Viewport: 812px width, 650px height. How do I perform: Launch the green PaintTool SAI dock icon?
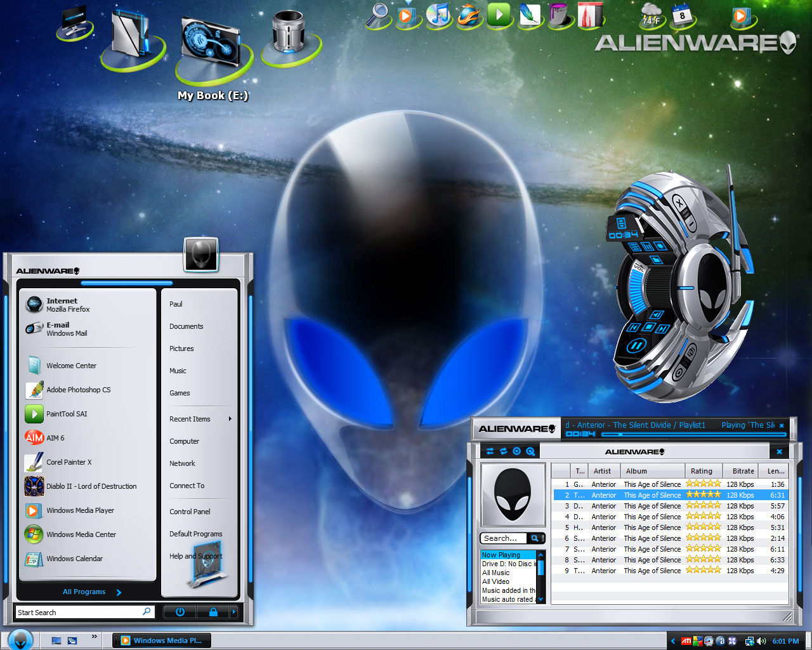click(499, 15)
